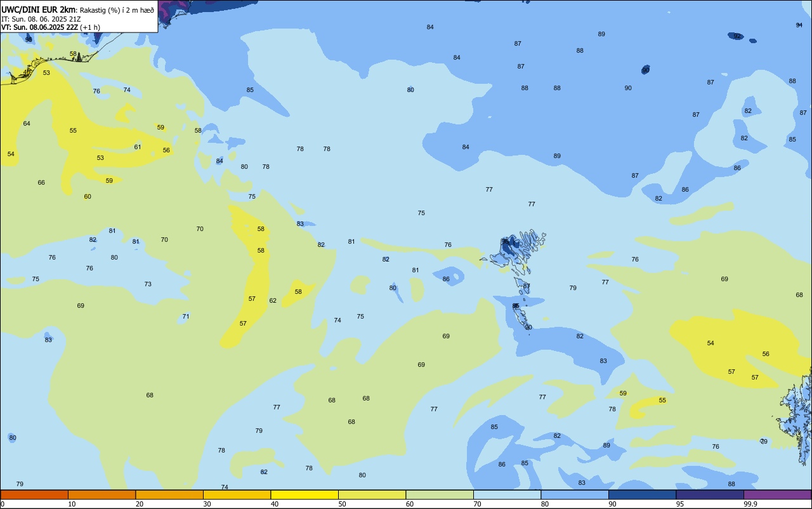
Task: Click the '50' label on the color scale
Action: (x=343, y=504)
